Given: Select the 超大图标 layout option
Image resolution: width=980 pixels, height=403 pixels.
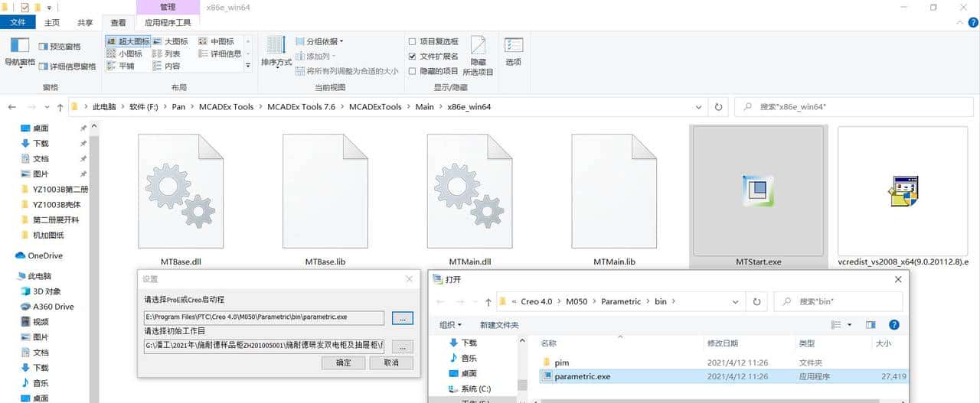Looking at the screenshot, I should pyautogui.click(x=129, y=41).
